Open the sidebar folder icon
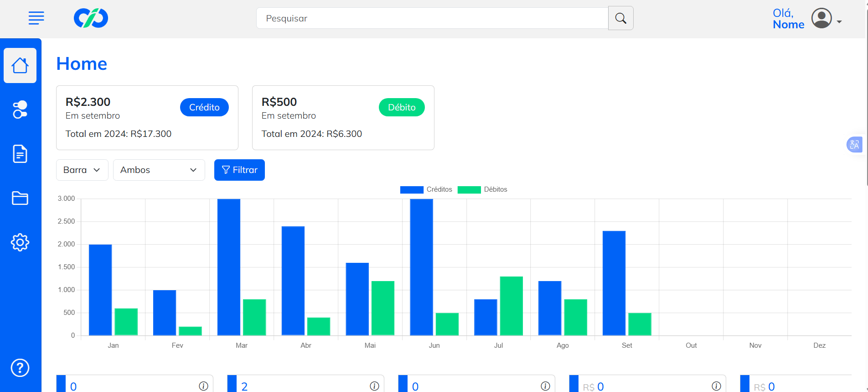The image size is (868, 392). click(20, 198)
